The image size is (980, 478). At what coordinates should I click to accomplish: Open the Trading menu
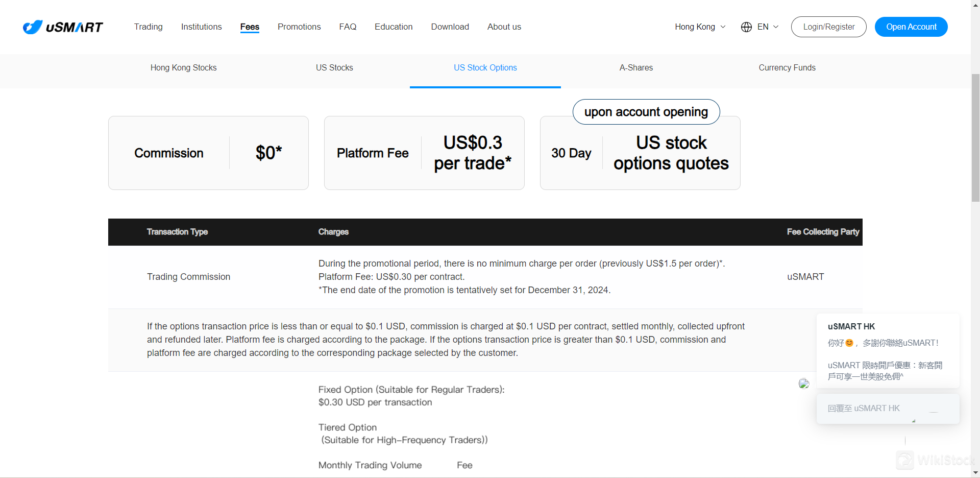click(149, 27)
